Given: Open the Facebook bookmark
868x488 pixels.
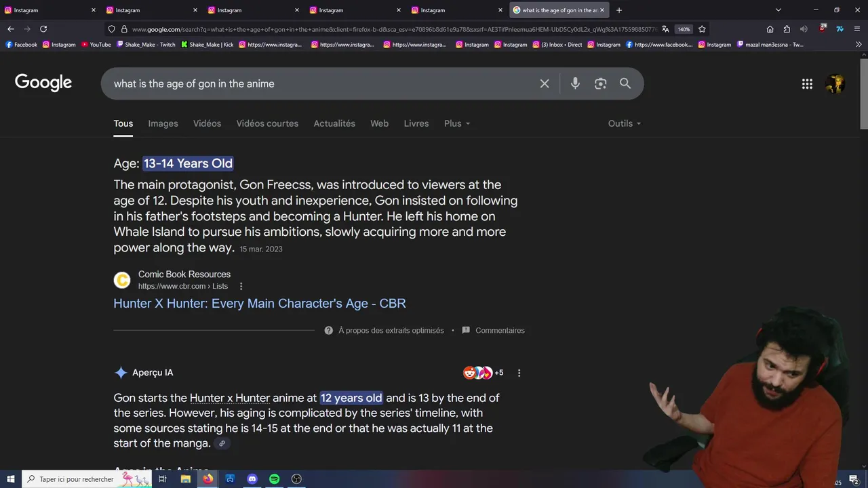Looking at the screenshot, I should point(21,45).
